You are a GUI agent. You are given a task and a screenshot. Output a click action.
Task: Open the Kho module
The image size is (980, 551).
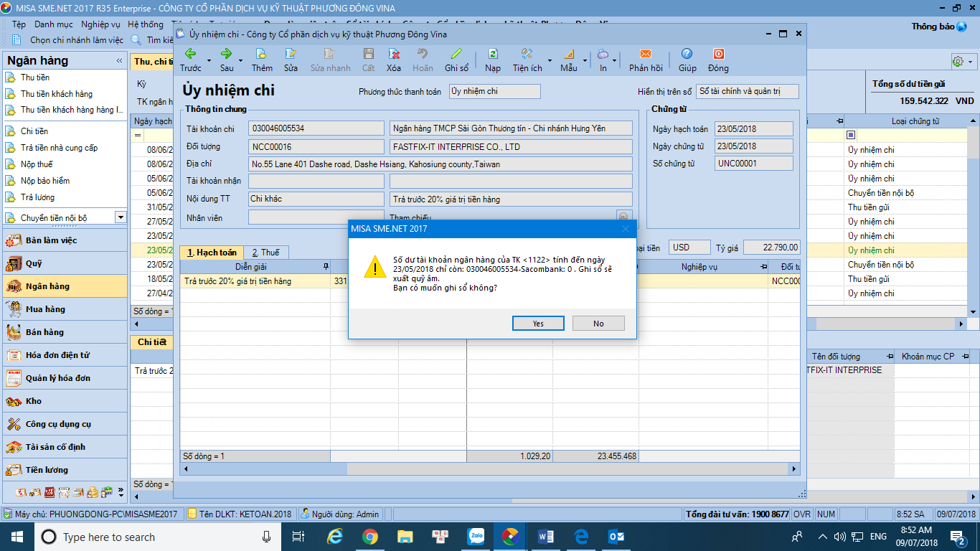pyautogui.click(x=65, y=401)
